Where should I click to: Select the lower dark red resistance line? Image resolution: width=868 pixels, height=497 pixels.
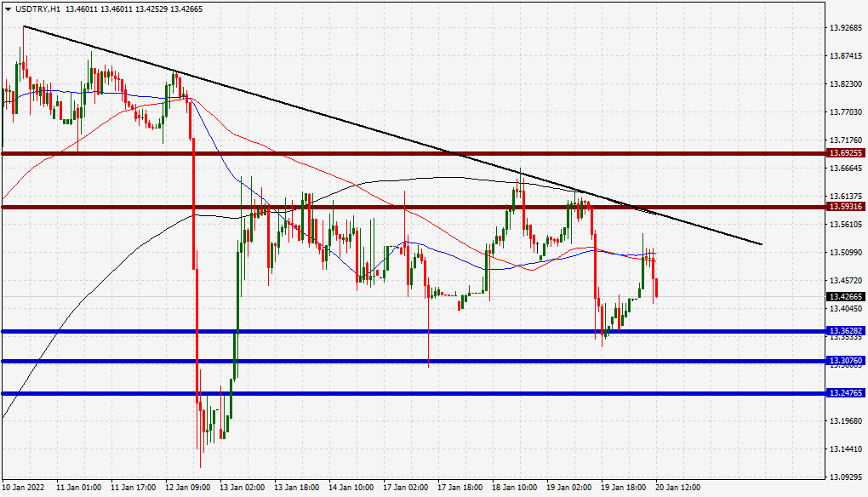tap(414, 207)
